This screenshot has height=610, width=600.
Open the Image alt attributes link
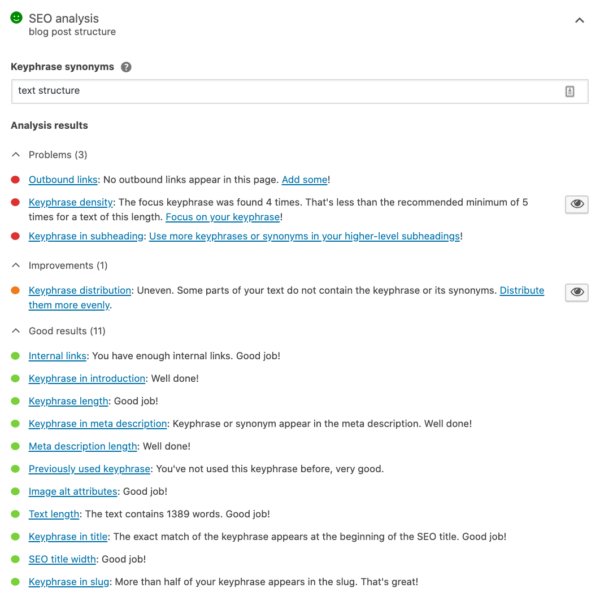73,491
